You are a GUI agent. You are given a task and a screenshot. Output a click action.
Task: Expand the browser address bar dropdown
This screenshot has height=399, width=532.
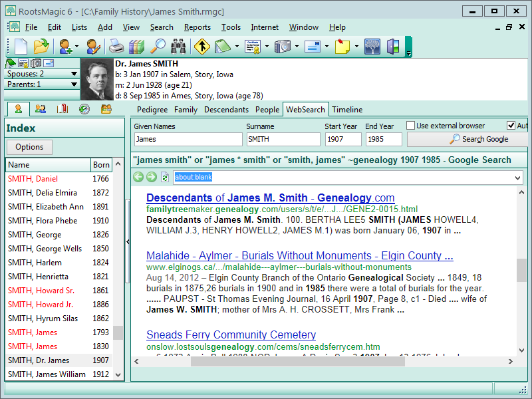point(517,177)
